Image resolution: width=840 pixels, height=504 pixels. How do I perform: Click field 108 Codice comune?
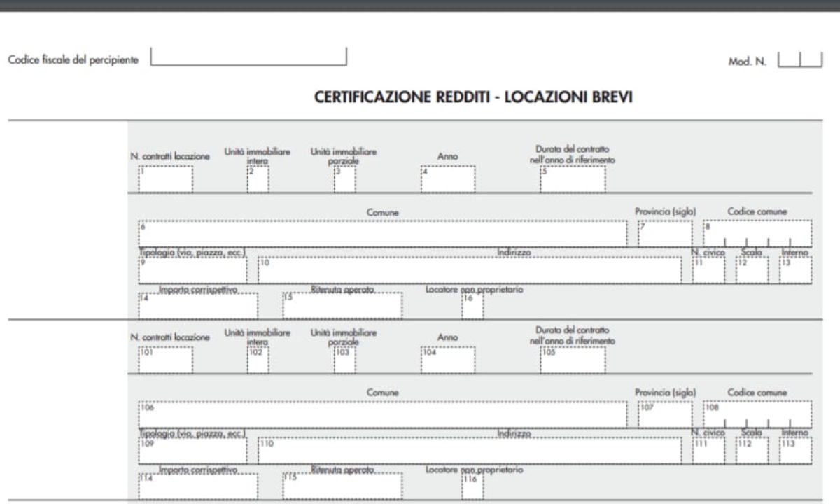click(x=757, y=414)
